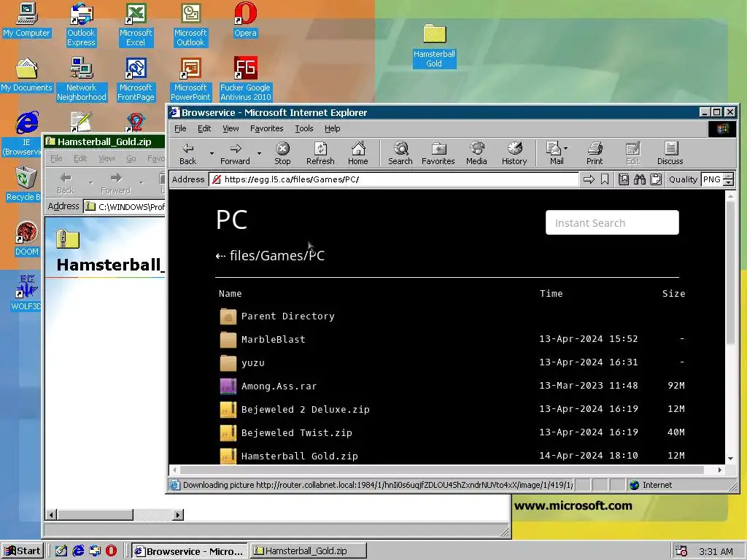
Task: Decrease the Quality spinner value
Action: pyautogui.click(x=729, y=183)
